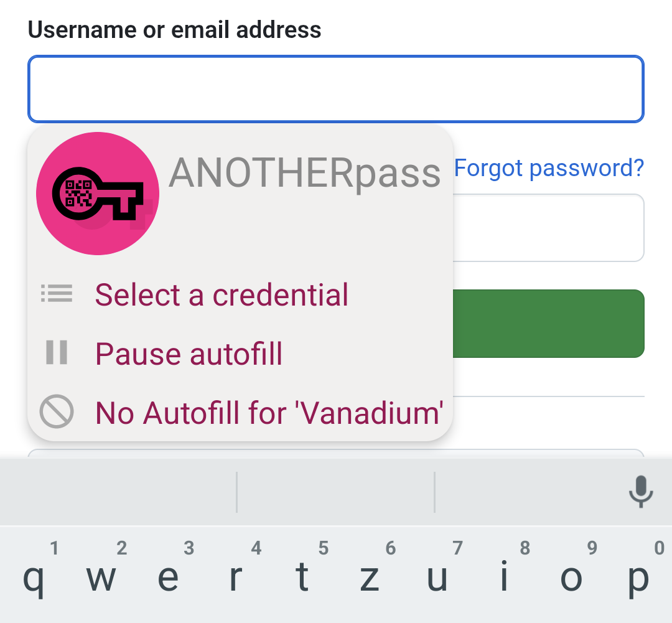Tap the microphone voice input icon
This screenshot has height=623, width=672.
pos(640,492)
